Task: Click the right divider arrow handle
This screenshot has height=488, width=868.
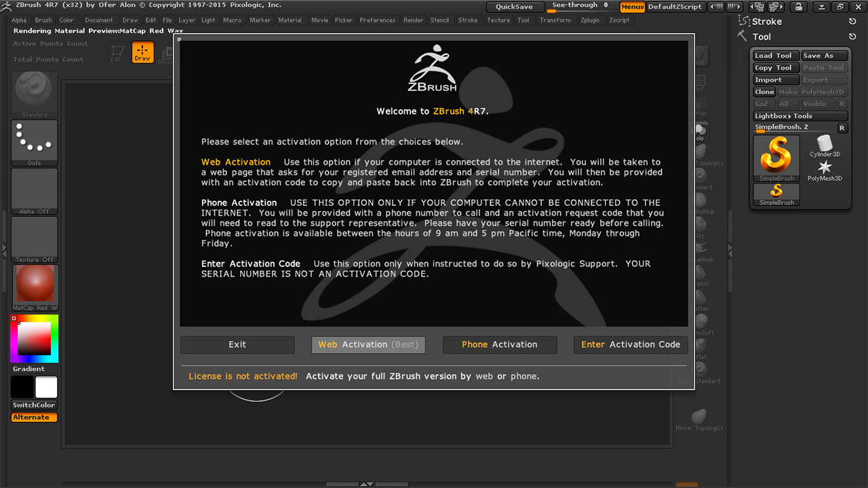Action: (x=730, y=250)
